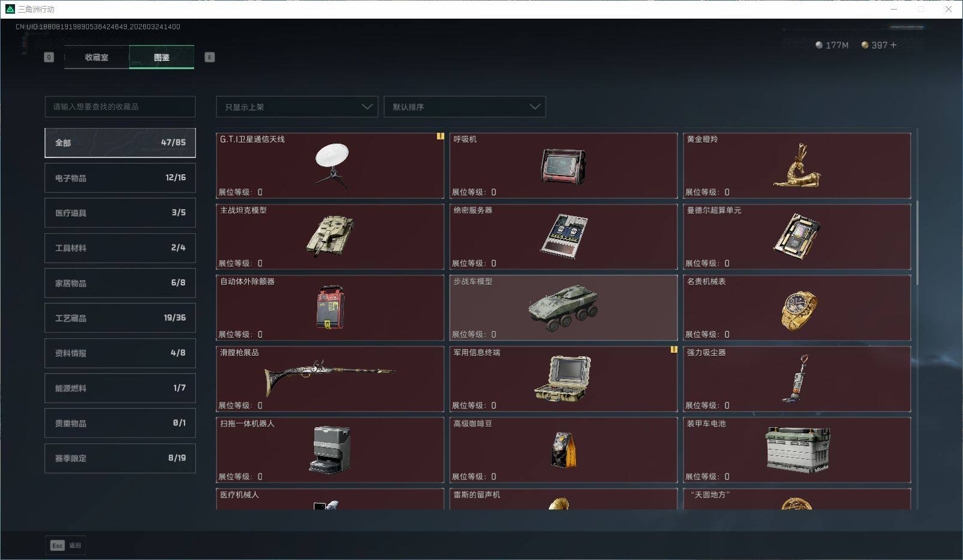The width and height of the screenshot is (963, 560).
Task: Click the Q key shortcut icon
Action: pyautogui.click(x=49, y=57)
